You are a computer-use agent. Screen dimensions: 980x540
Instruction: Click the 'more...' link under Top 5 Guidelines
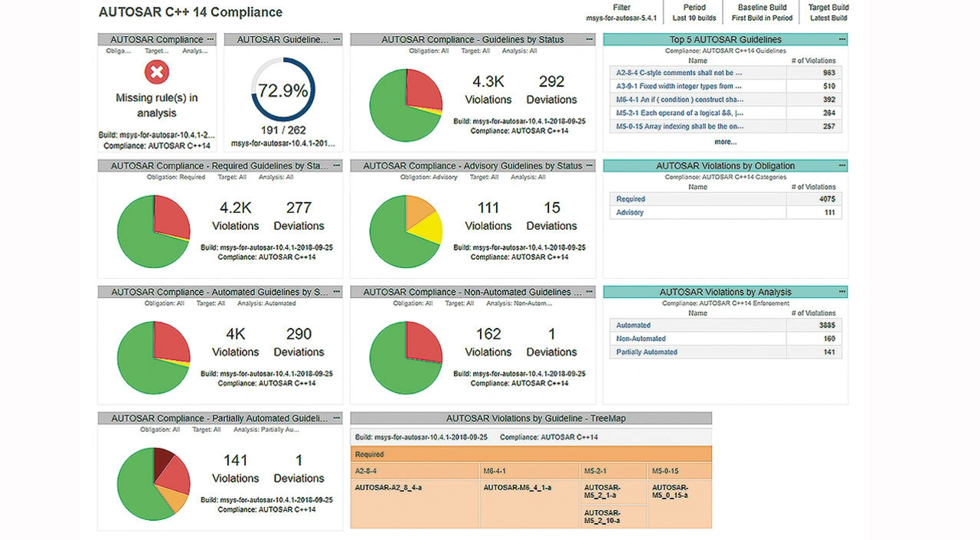[x=725, y=142]
